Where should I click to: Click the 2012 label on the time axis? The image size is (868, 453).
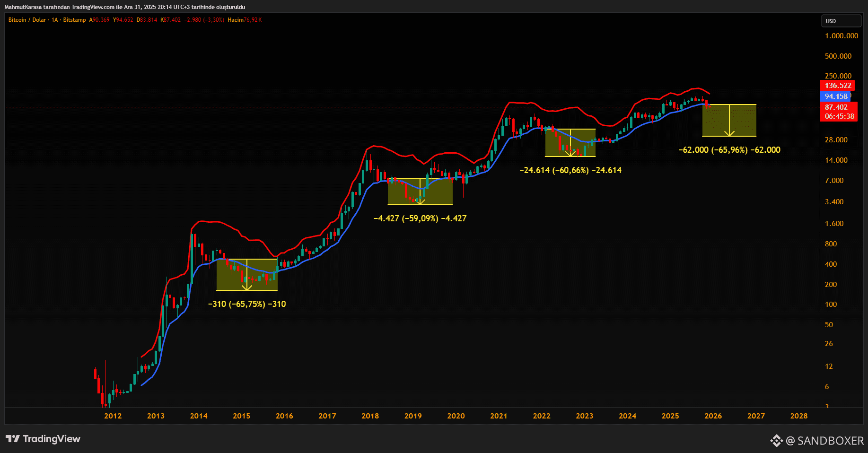113,416
